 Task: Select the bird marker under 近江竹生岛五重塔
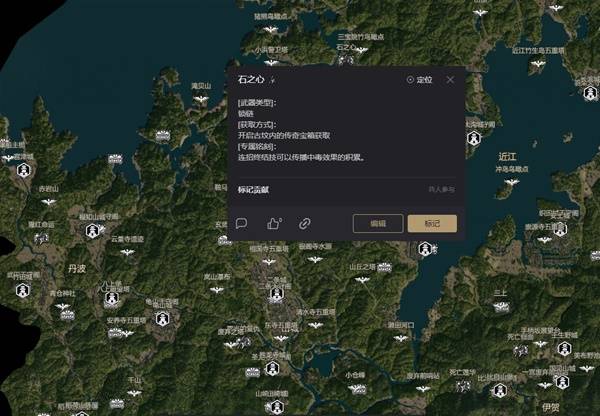coord(538,64)
